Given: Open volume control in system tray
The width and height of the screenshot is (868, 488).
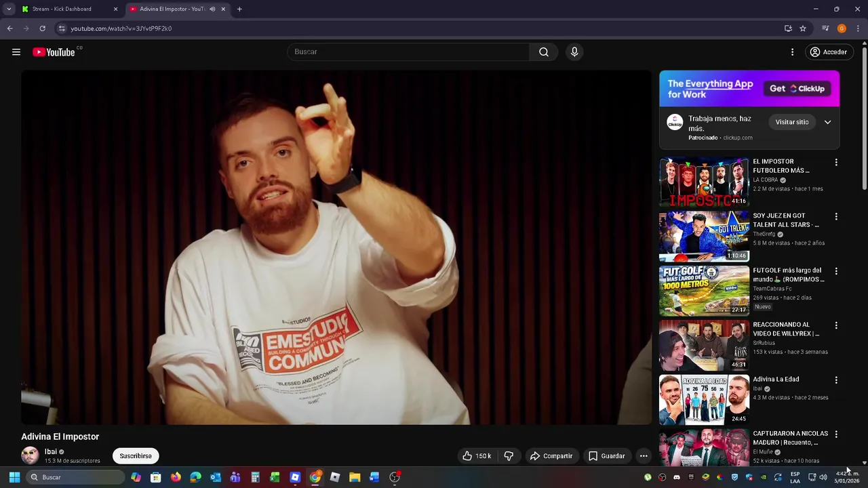Looking at the screenshot, I should coord(823,477).
